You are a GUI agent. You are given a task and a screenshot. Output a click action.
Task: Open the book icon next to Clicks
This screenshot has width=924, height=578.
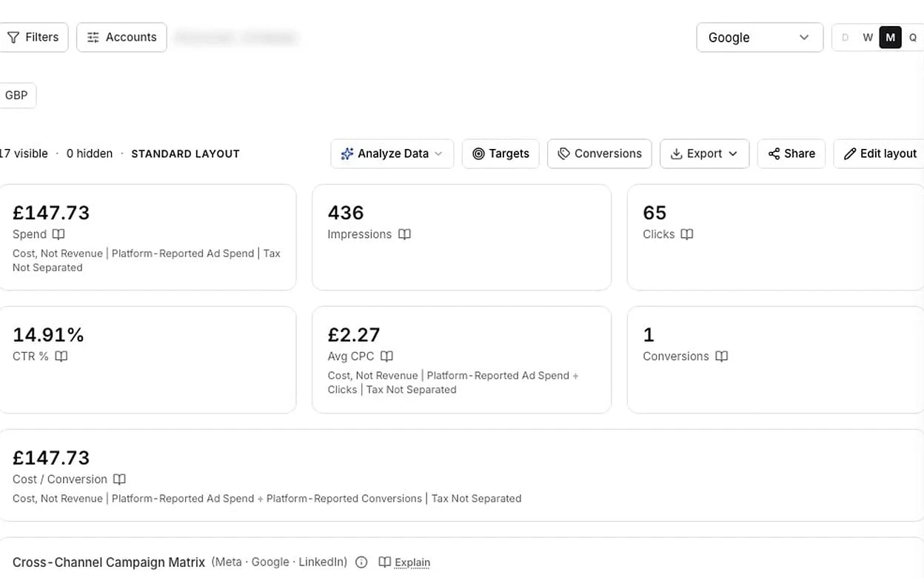[x=687, y=234]
